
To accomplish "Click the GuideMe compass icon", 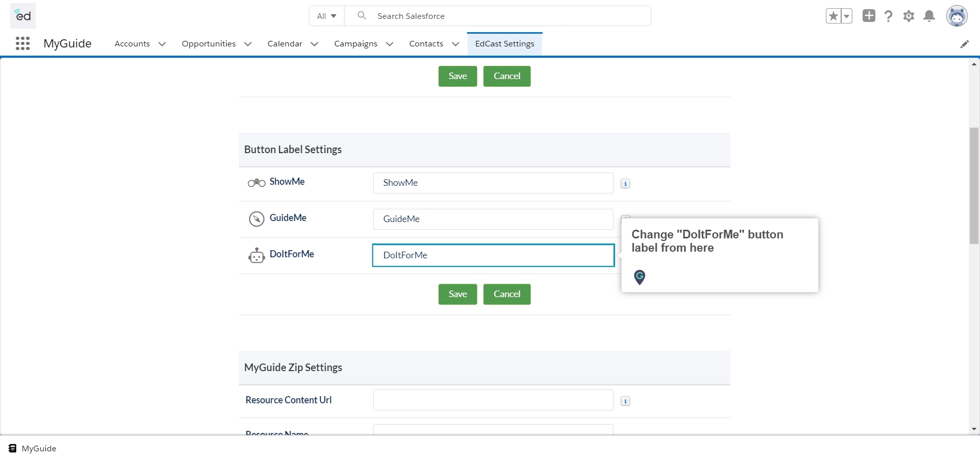I will [256, 219].
